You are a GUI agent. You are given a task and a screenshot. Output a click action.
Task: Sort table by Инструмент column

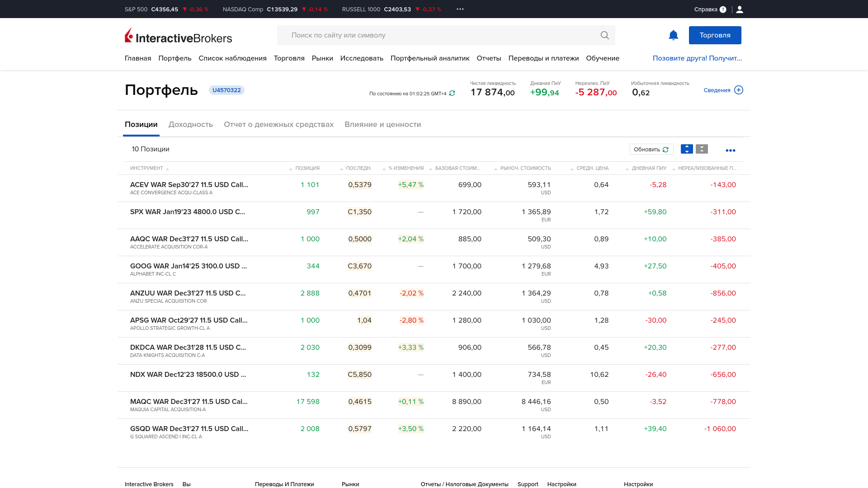(146, 168)
